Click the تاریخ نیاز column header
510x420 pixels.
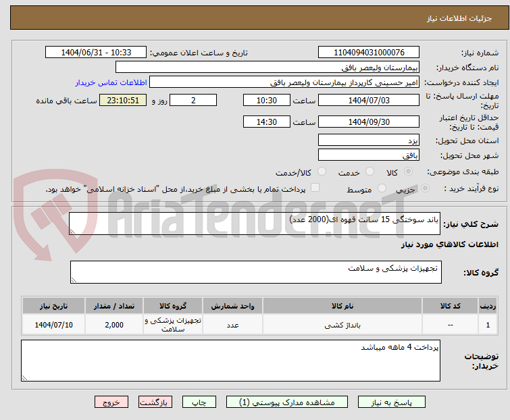pyautogui.click(x=53, y=306)
